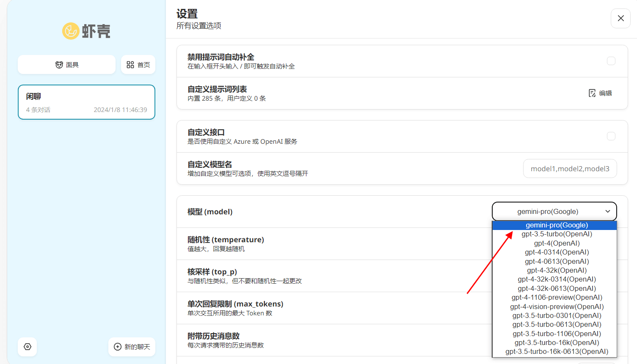Choose gpt-4-vision-preview(OpenAI) from the dropdown
This screenshot has height=364, width=637.
pos(557,306)
